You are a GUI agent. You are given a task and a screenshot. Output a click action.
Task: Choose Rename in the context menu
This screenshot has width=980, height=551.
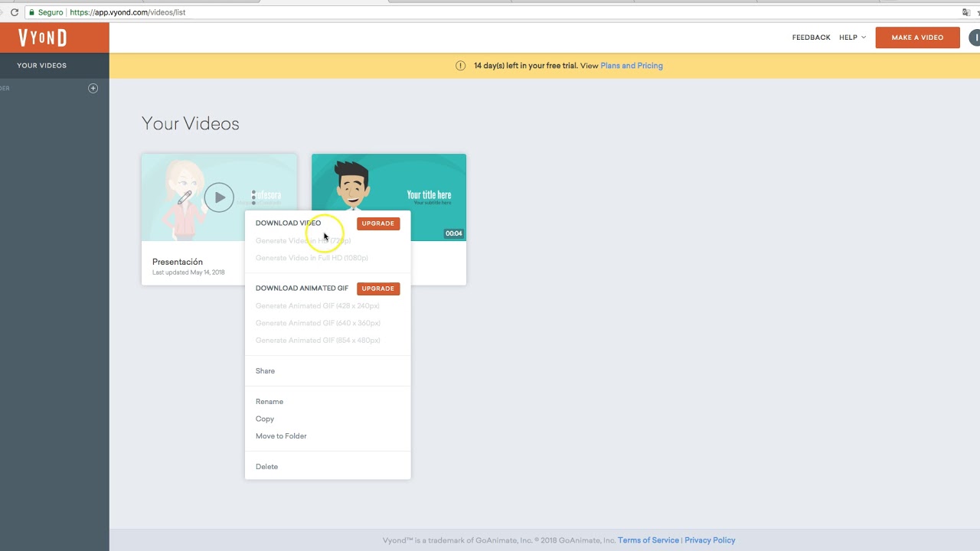pos(269,402)
